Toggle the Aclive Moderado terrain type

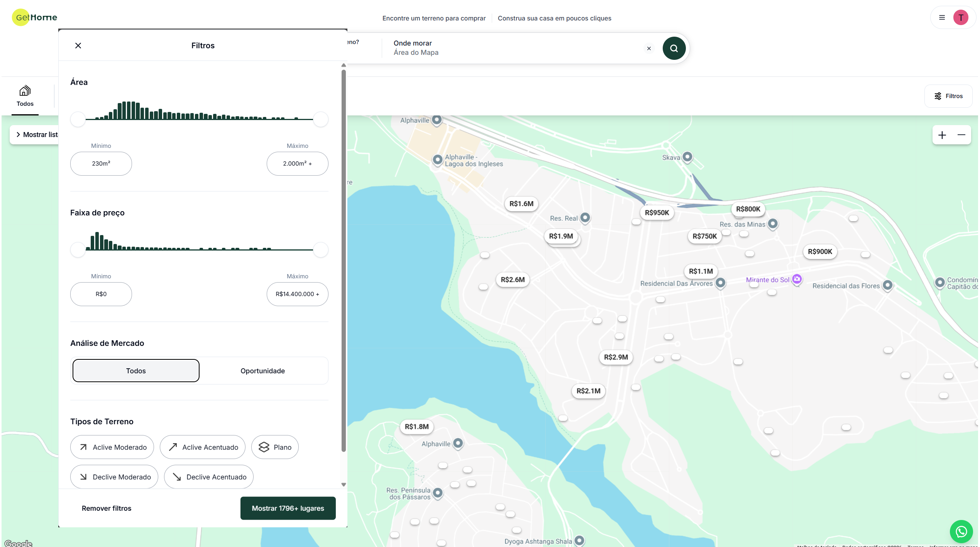pyautogui.click(x=112, y=447)
